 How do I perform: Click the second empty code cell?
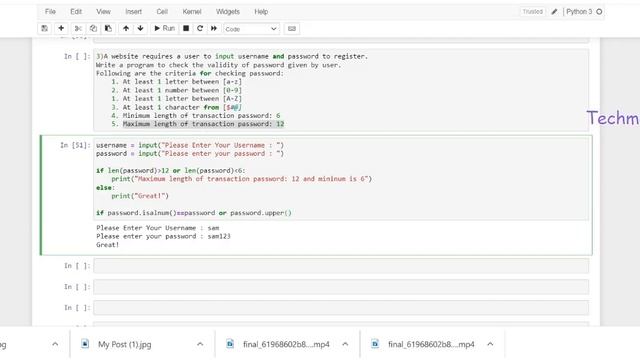341,287
